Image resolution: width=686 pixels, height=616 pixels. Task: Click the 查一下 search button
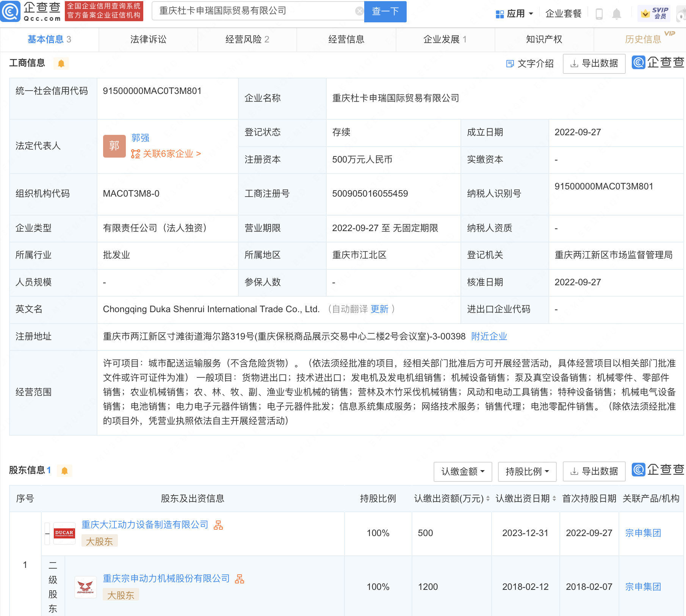click(x=385, y=11)
